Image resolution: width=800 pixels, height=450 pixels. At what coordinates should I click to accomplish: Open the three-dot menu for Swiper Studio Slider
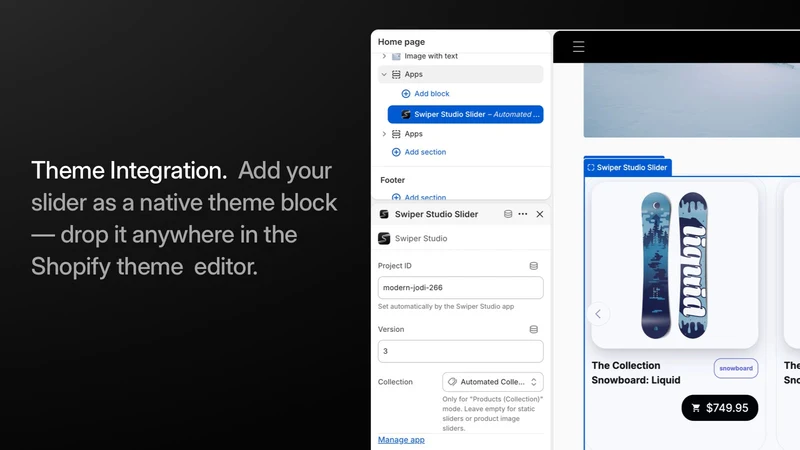click(522, 214)
